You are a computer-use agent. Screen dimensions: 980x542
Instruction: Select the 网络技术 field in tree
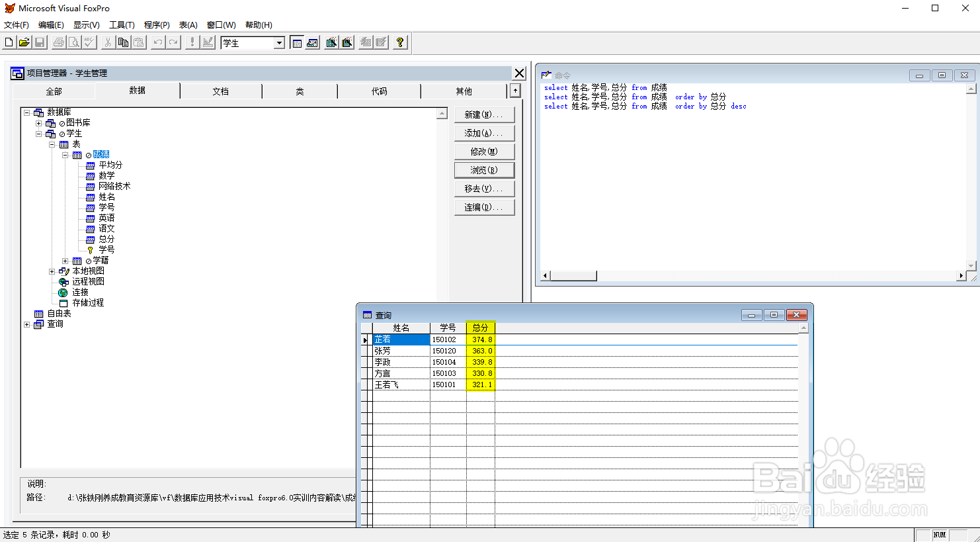pyautogui.click(x=114, y=187)
